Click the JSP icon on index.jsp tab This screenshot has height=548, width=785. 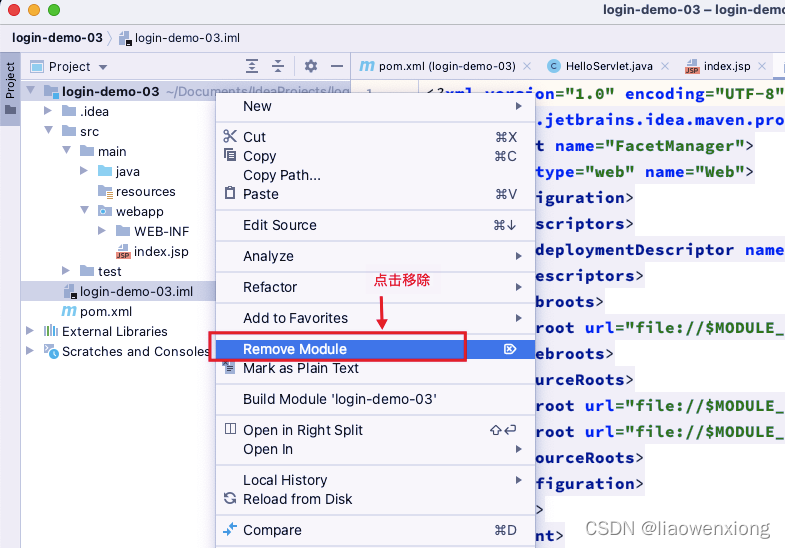[x=692, y=67]
